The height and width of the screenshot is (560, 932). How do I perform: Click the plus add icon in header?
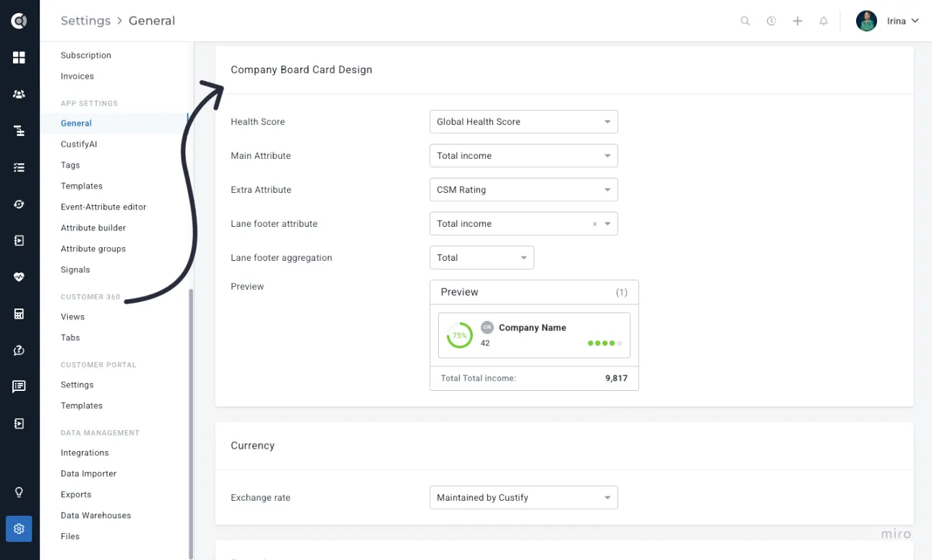click(798, 21)
